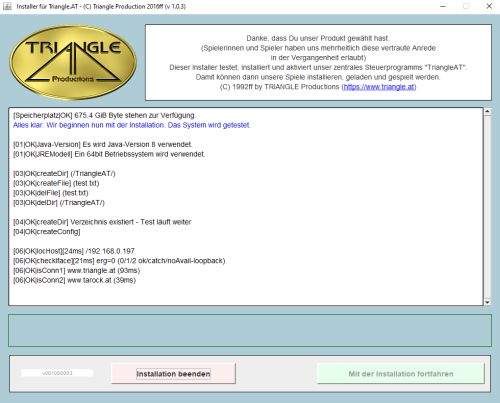Click the 'Dieser Installer testet' sentence
Viewport: 500px width, 403px height.
[x=318, y=67]
